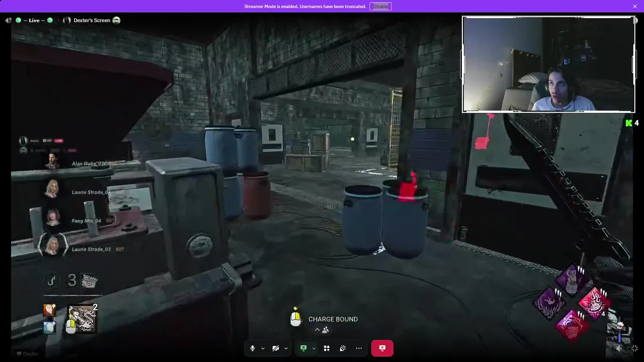Click the small character icon above volume slider
Screen dimensions: 644x362
622,327
